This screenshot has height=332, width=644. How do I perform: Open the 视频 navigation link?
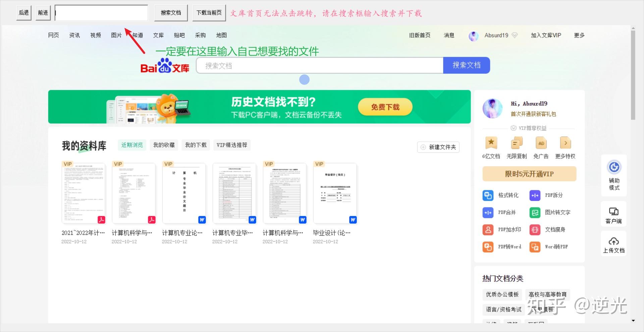tap(96, 35)
